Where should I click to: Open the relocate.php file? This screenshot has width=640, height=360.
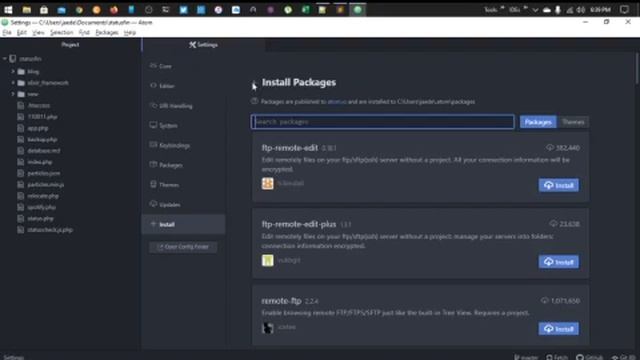tap(43, 196)
